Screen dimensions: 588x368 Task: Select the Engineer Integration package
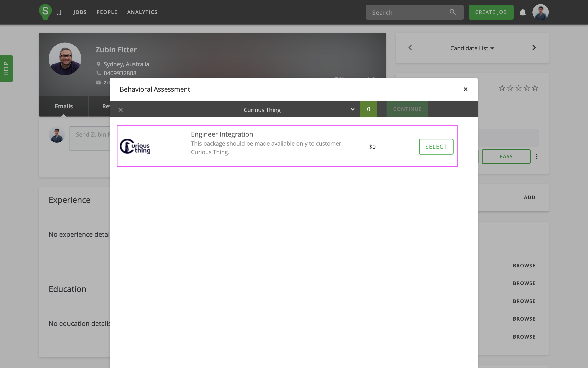point(436,147)
